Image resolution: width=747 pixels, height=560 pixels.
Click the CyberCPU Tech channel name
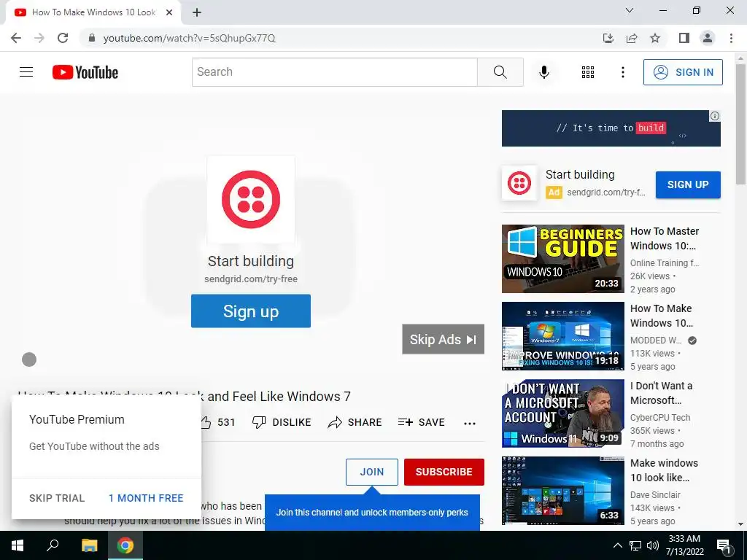coord(659,418)
